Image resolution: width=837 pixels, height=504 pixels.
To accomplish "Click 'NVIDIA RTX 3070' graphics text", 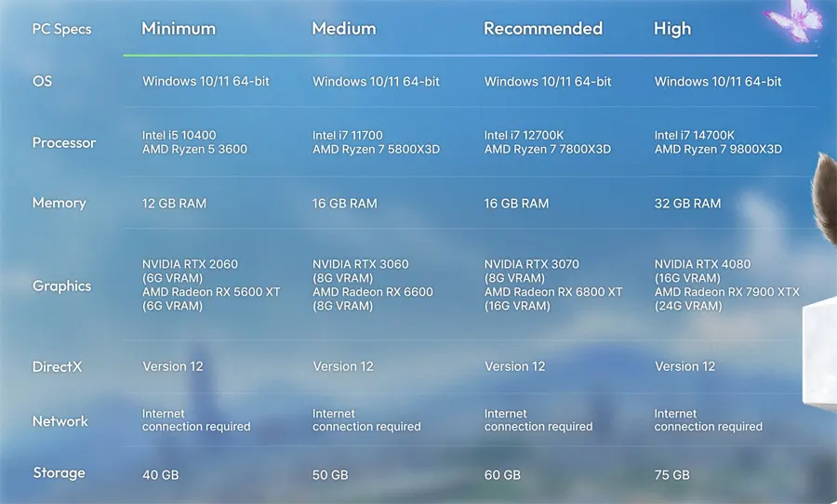I will pos(532,264).
